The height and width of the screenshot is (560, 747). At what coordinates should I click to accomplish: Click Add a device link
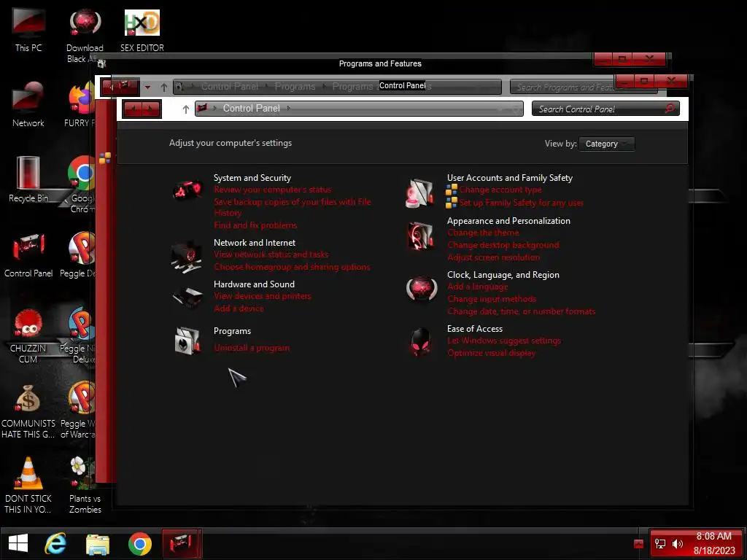click(239, 308)
